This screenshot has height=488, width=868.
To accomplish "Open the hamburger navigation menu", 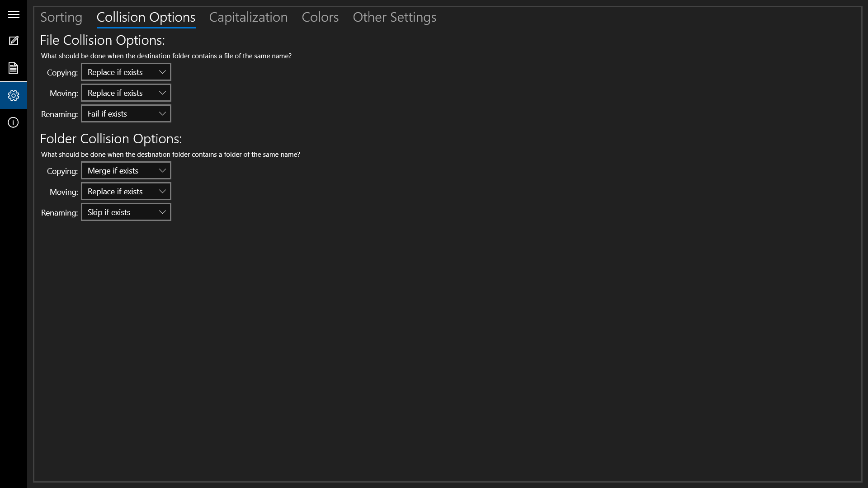I will click(x=14, y=14).
